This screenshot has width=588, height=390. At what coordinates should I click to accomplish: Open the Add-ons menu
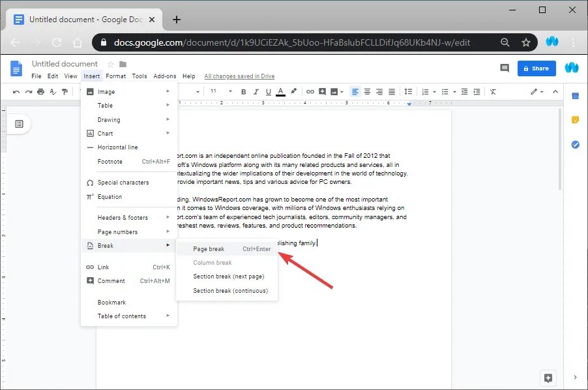coord(165,76)
